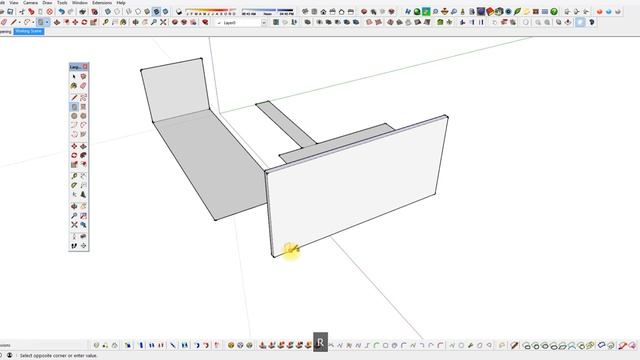
Task: Open the Layer0 layer combo box
Action: pyautogui.click(x=241, y=23)
